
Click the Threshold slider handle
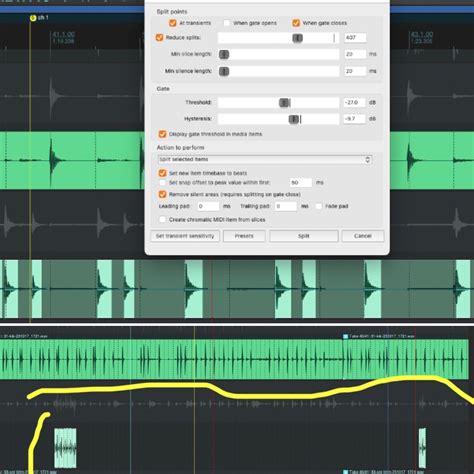click(284, 103)
